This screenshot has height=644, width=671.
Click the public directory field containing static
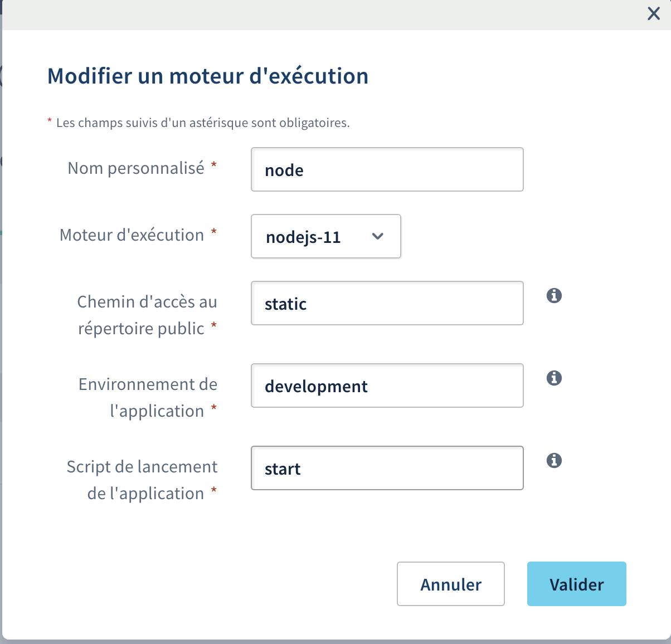387,303
